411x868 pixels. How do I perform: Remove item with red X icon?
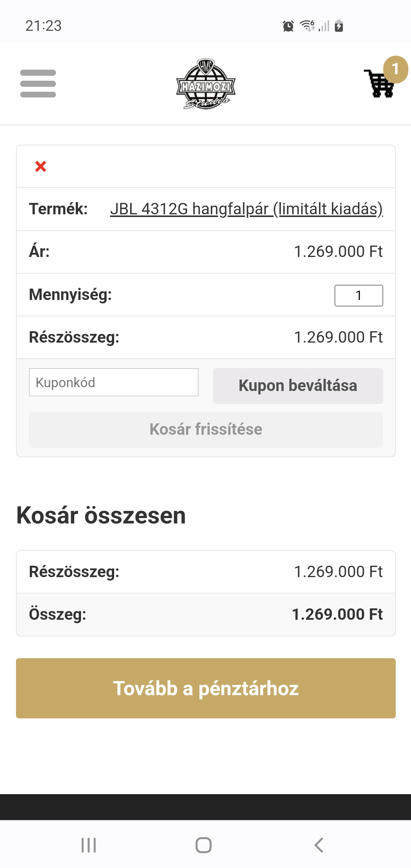tap(41, 166)
